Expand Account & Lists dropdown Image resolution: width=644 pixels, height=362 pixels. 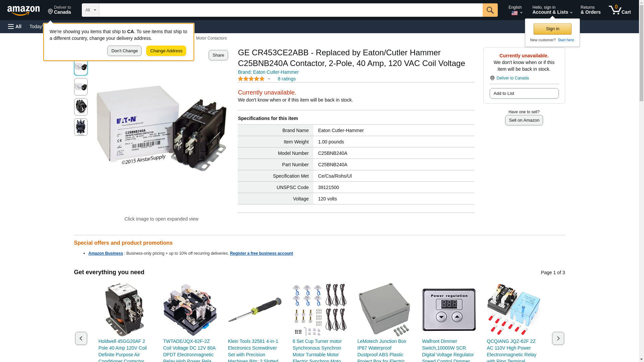(552, 10)
